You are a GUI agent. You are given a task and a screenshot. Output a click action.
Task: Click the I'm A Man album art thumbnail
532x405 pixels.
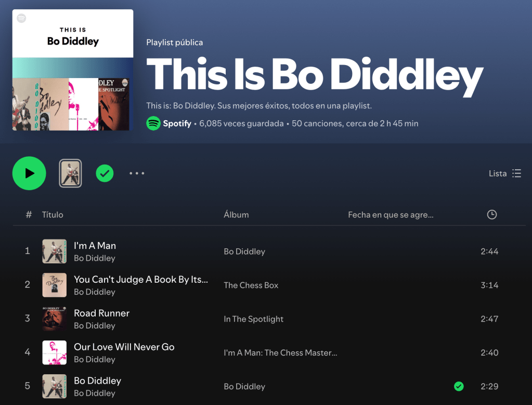click(54, 251)
